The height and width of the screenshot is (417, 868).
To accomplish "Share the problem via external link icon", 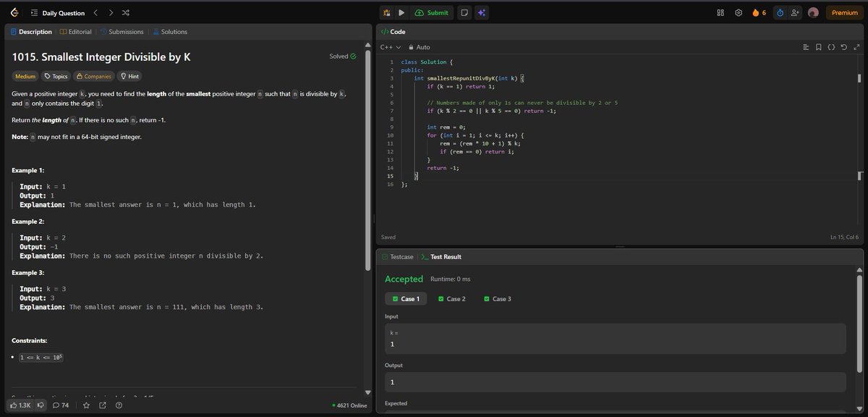I will click(102, 405).
